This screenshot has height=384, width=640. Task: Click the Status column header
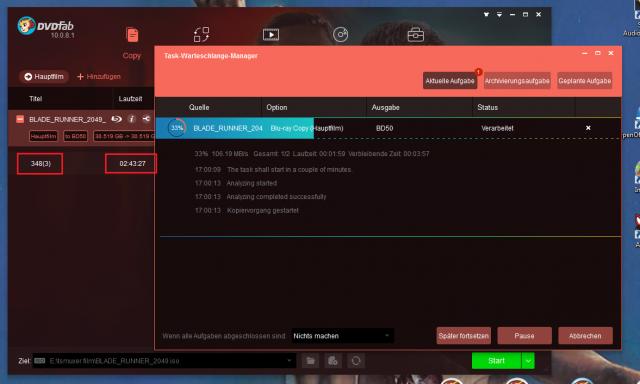click(x=488, y=107)
